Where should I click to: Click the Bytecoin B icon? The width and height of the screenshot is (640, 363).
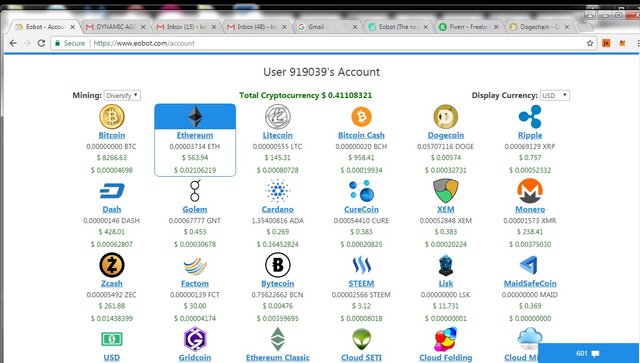[x=278, y=265]
